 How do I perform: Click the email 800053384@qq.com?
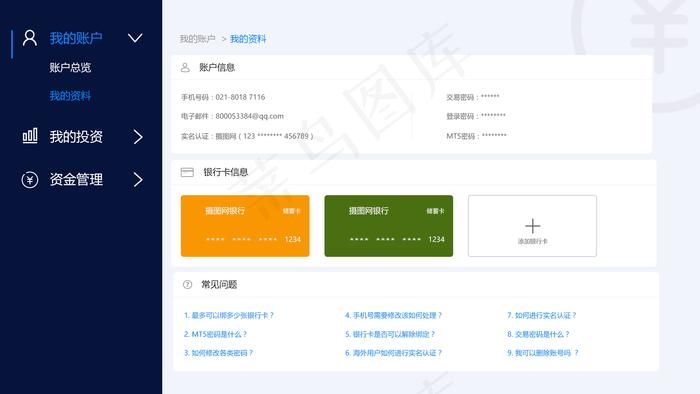pyautogui.click(x=250, y=116)
